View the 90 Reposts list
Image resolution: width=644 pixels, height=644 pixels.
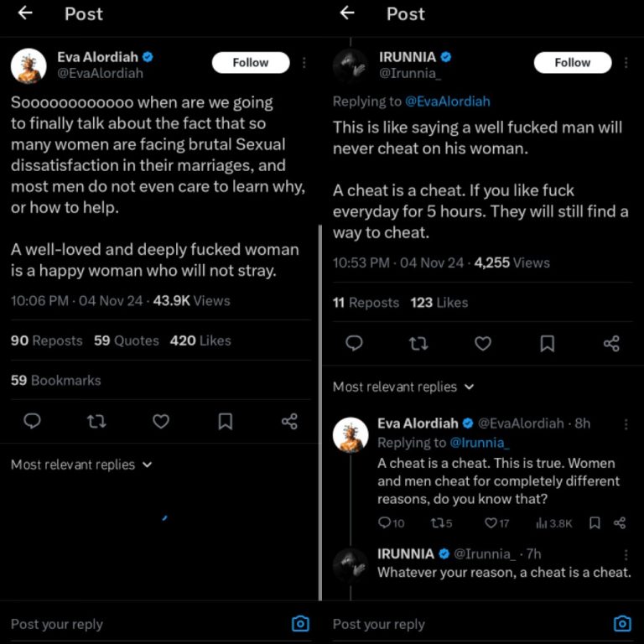pos(46,340)
